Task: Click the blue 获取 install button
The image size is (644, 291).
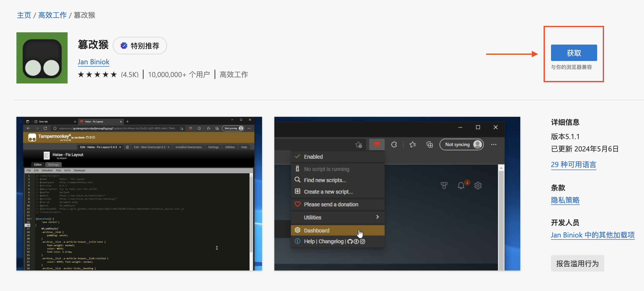Action: point(574,53)
